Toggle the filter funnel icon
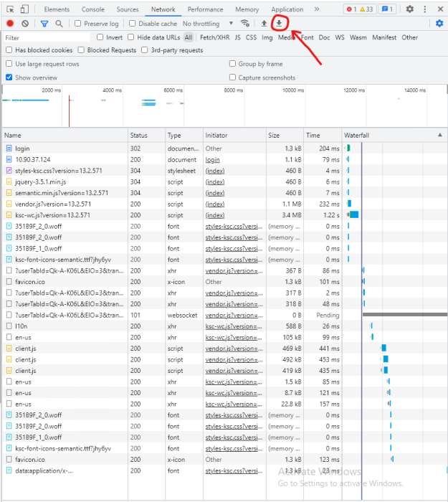The width and height of the screenshot is (448, 502). 44,24
